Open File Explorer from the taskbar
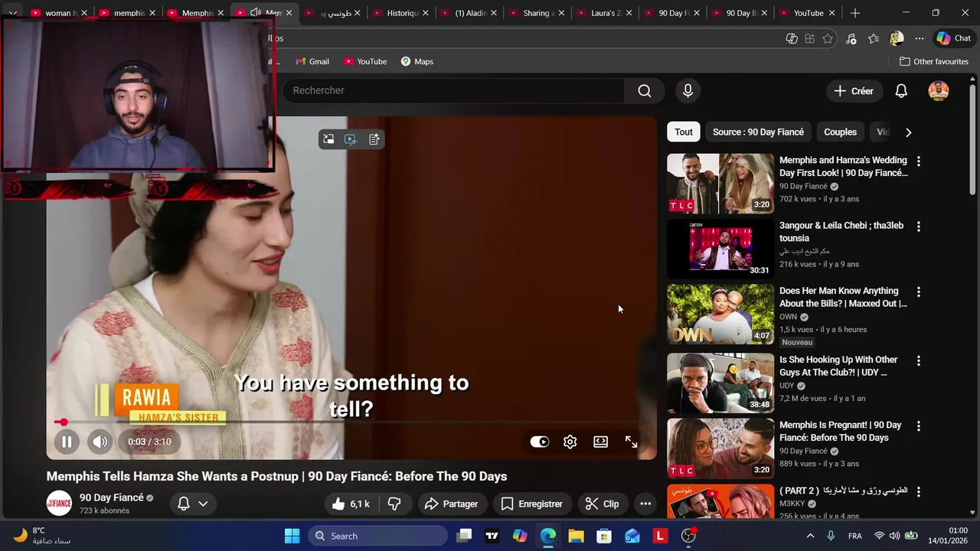The image size is (980, 551). click(x=576, y=536)
